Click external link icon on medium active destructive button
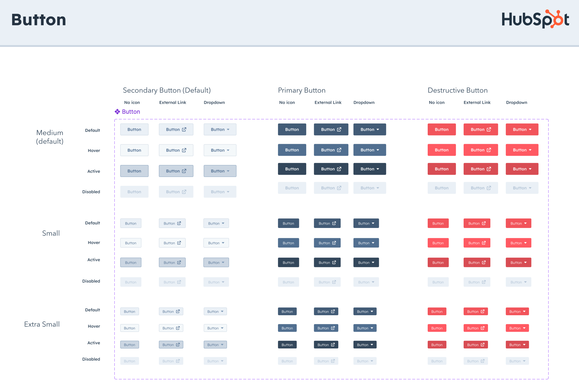 click(489, 169)
